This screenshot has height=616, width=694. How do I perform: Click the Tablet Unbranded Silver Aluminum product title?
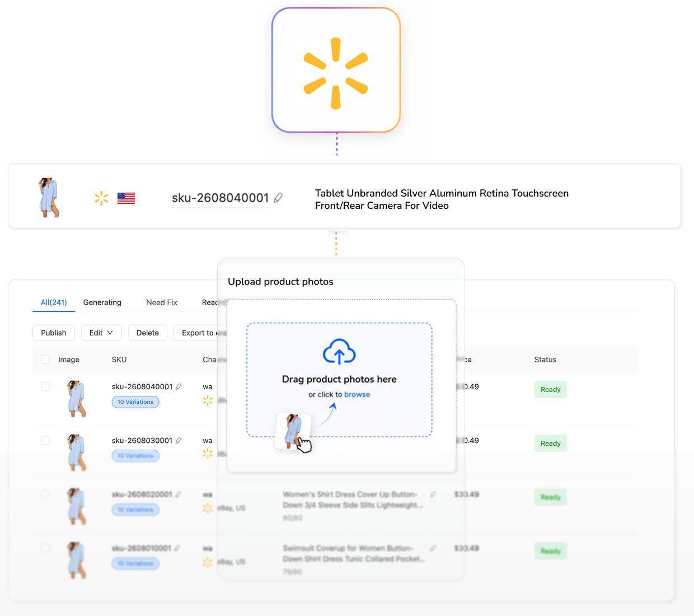pos(442,199)
